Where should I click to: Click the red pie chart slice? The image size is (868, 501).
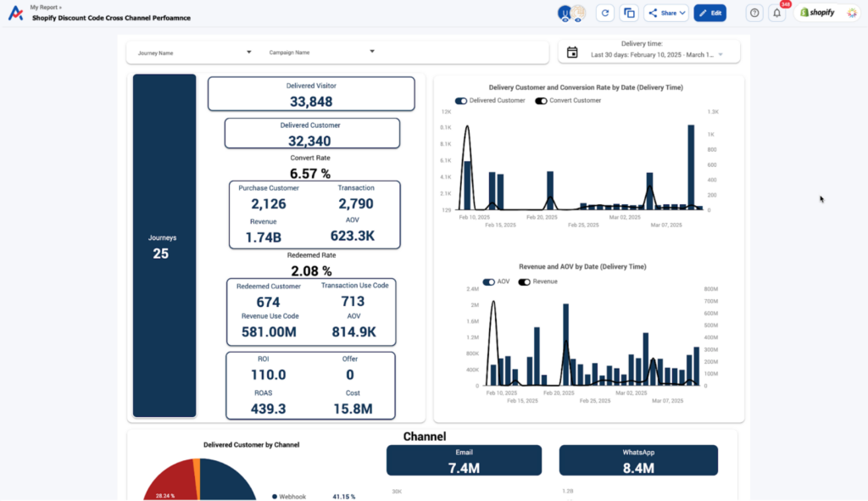coord(171,481)
